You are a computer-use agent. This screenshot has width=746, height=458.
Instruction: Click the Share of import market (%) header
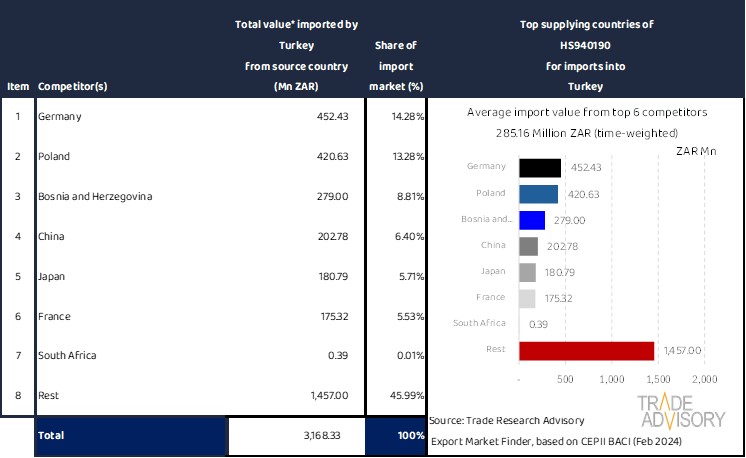pyautogui.click(x=396, y=65)
